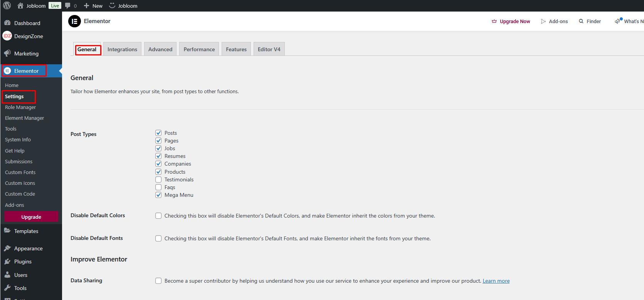Open the comments bubble icon
Screen dimensions: 644x300
pyautogui.click(x=68, y=6)
